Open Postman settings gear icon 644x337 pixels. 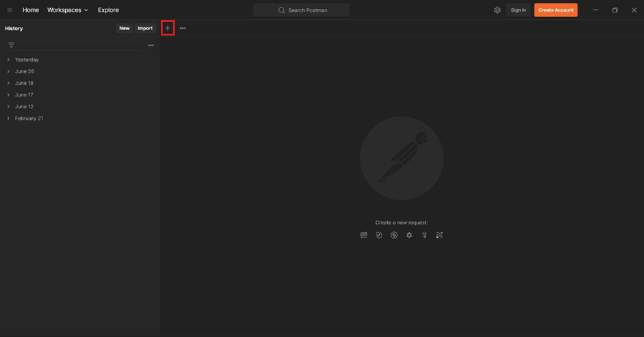(x=497, y=10)
